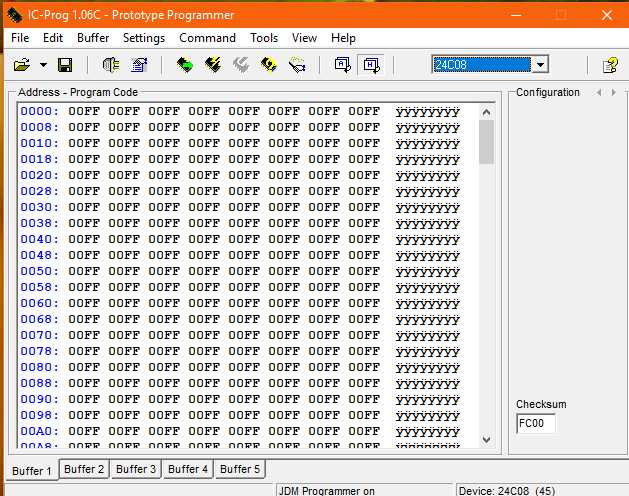Click the Configuration panel left arrow
Screen dimensions: 629x496
[599, 92]
